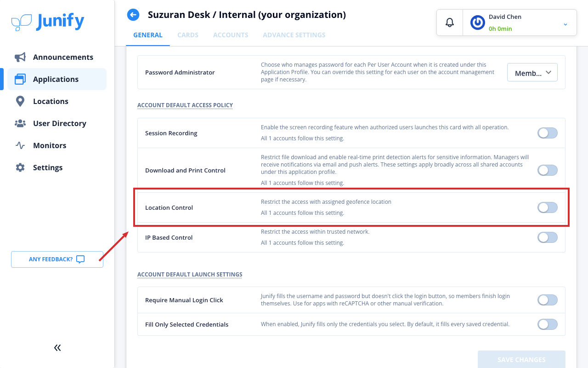Open Settings gear icon

tap(20, 167)
